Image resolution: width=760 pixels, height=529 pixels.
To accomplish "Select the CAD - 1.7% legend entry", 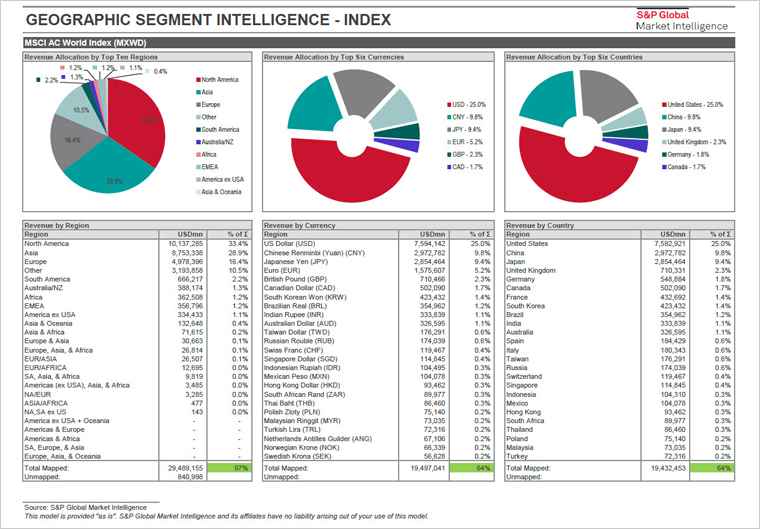I will point(464,167).
